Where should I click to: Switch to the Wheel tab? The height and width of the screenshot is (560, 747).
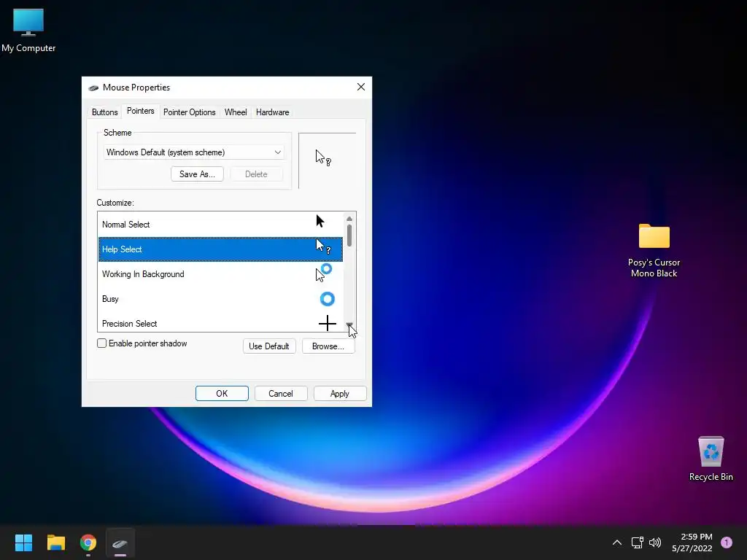click(x=236, y=112)
